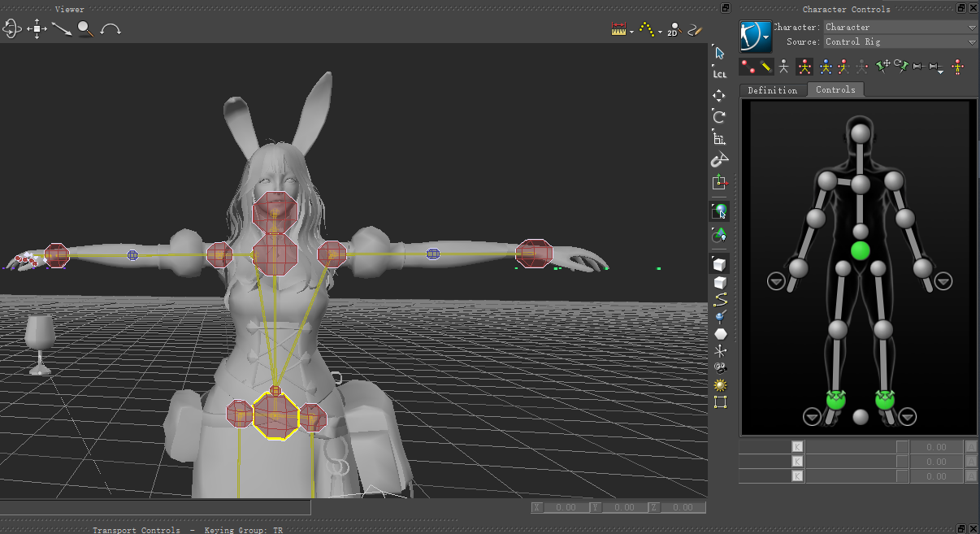This screenshot has height=534, width=980.
Task: Click the yellow S-curve path icon
Action: pos(720,301)
